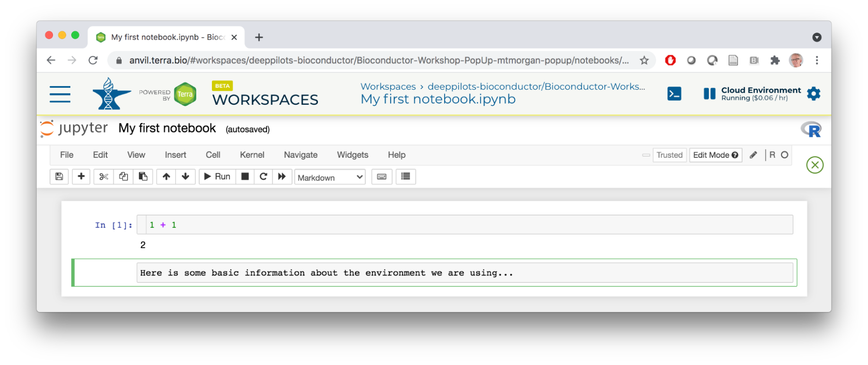Close the My first notebook.ipynb tab
This screenshot has width=868, height=365.
pos(234,37)
